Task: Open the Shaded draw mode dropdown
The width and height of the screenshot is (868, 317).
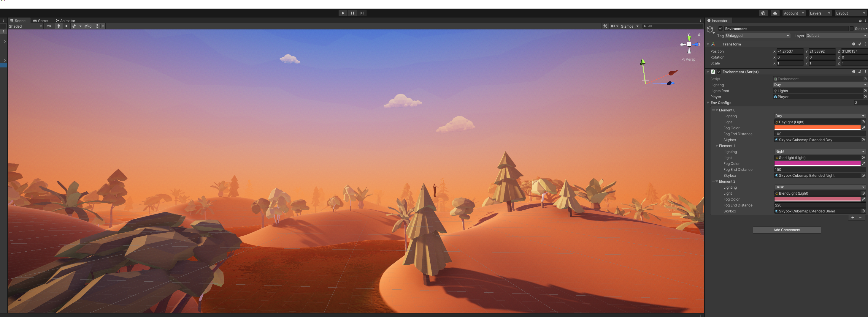Action: 25,26
